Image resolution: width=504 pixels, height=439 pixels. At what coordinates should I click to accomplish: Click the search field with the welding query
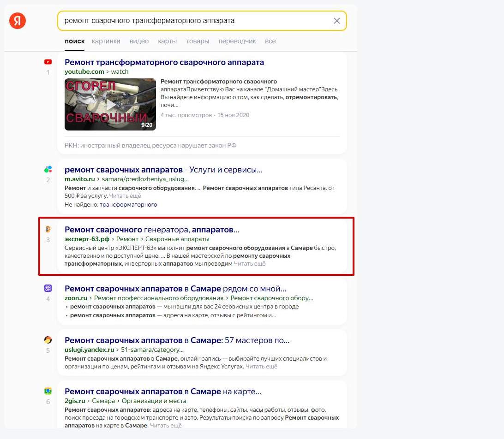202,21
